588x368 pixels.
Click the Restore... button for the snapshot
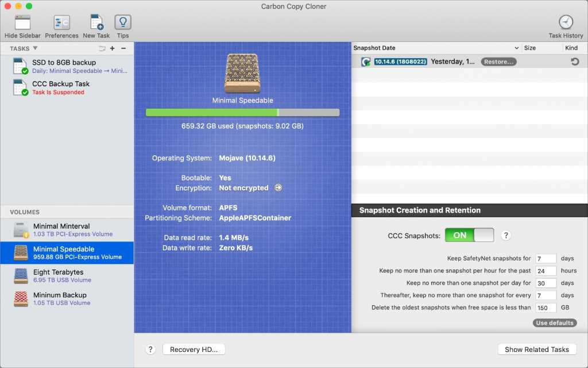tap(498, 62)
